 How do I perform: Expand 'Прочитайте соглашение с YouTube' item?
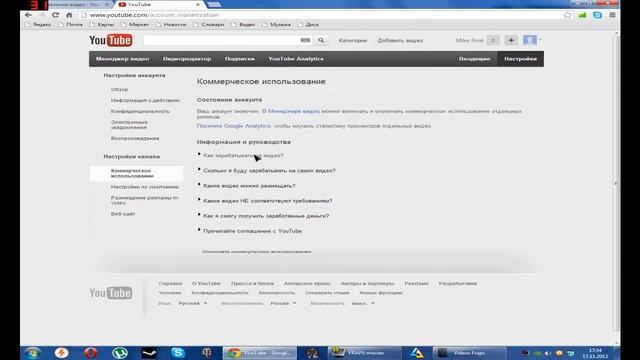coord(252,231)
